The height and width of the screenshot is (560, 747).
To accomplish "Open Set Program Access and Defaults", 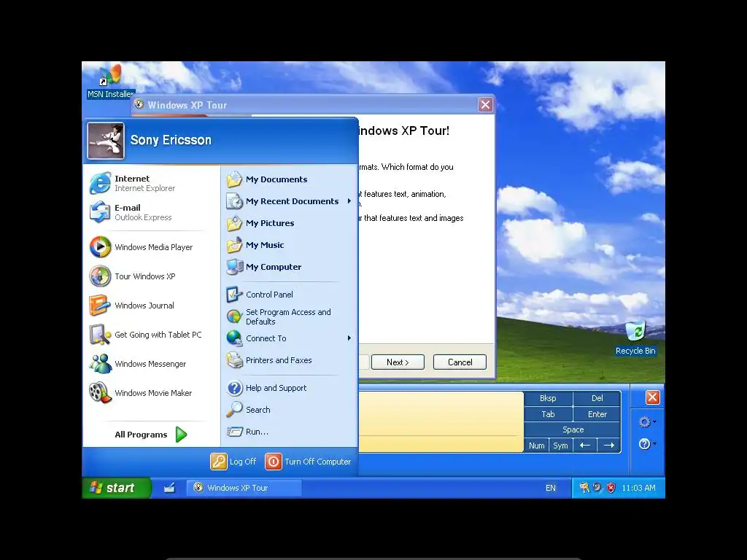I will coord(289,316).
